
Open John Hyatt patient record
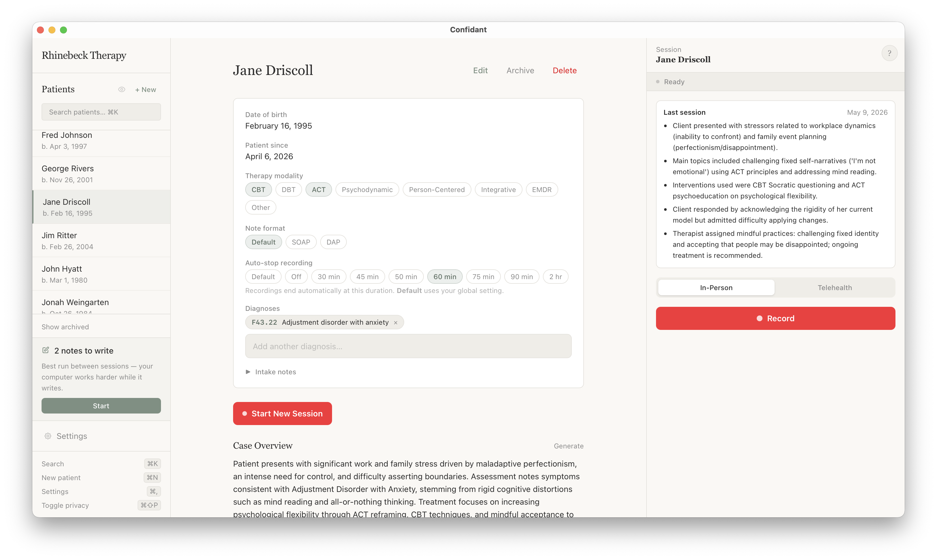[x=101, y=274]
